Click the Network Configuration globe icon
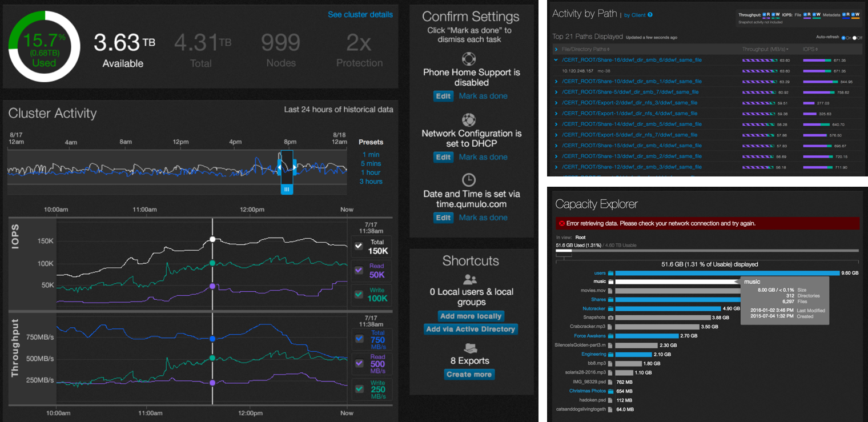Screen dimensions: 868x422 click(x=469, y=120)
